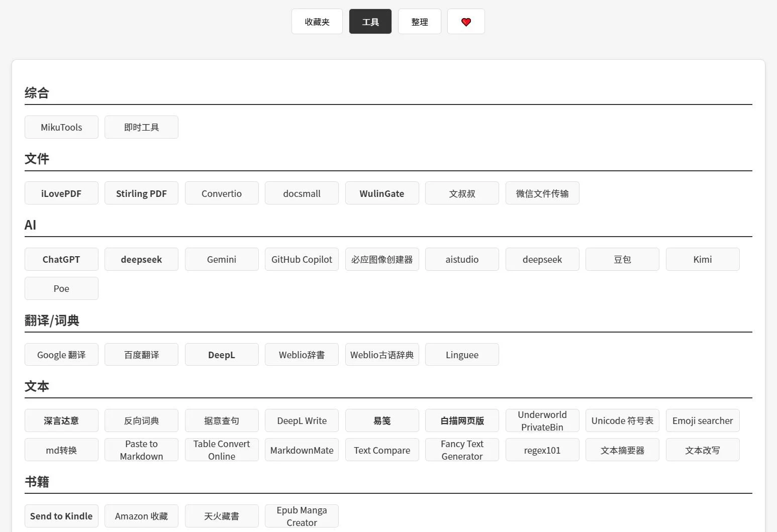777x532 pixels.
Task: Open 必应图像创建器
Action: (381, 259)
